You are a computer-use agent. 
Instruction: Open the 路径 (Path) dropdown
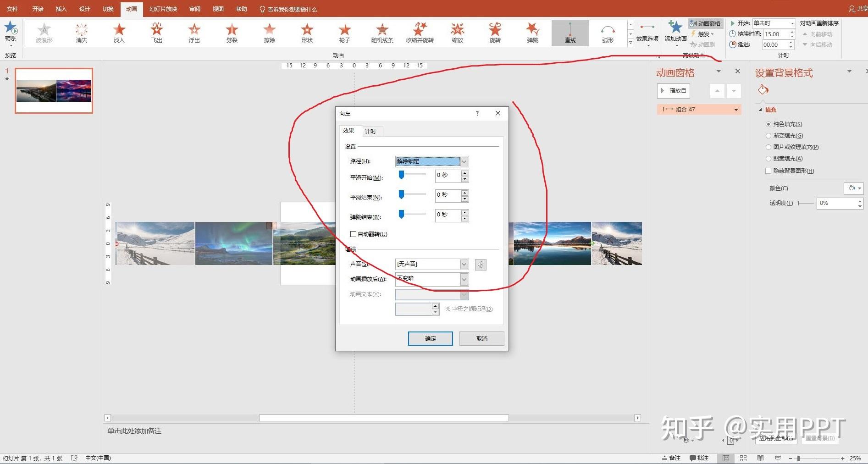[x=464, y=161]
